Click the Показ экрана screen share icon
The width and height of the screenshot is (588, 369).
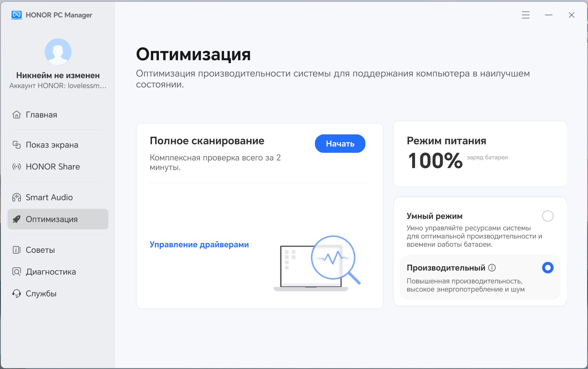click(17, 145)
